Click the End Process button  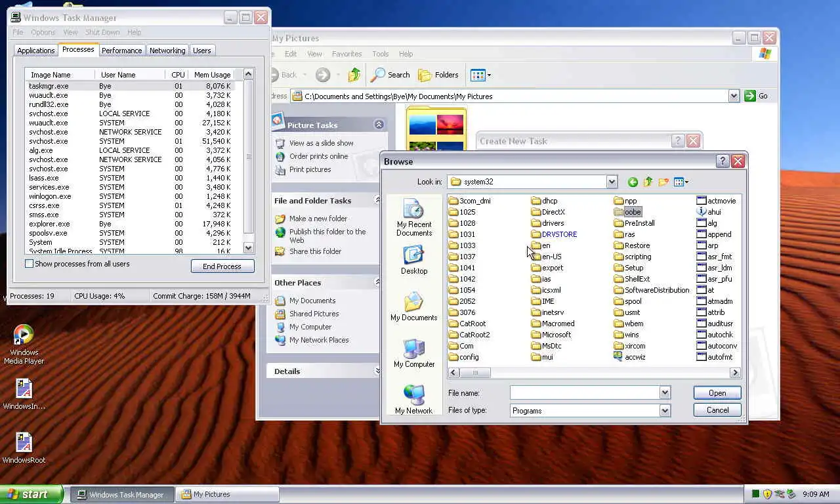(222, 266)
